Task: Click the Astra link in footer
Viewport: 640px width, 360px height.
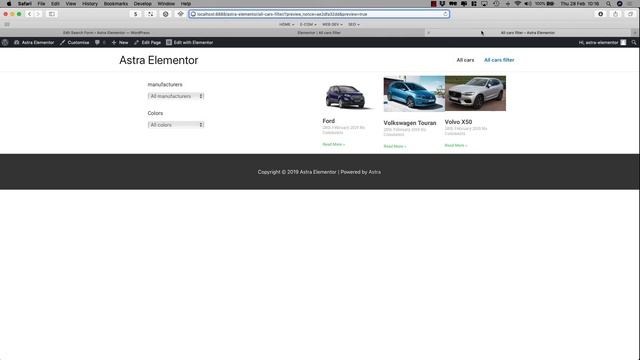Action: (x=375, y=172)
